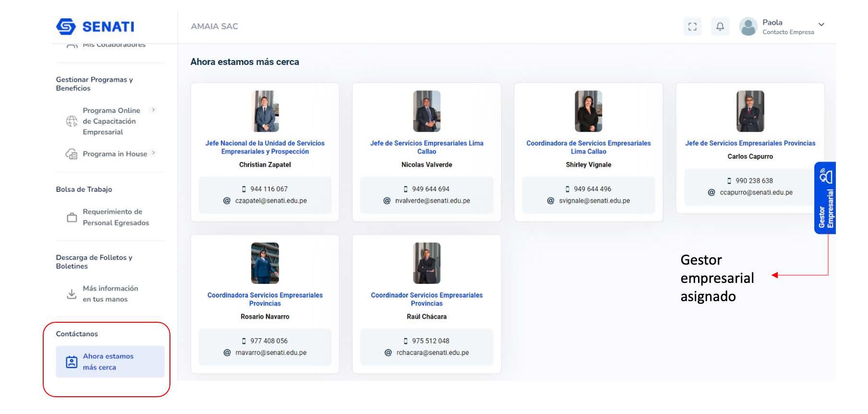The height and width of the screenshot is (414, 868).
Task: Click the name Rosario Navarro
Action: pos(265,317)
